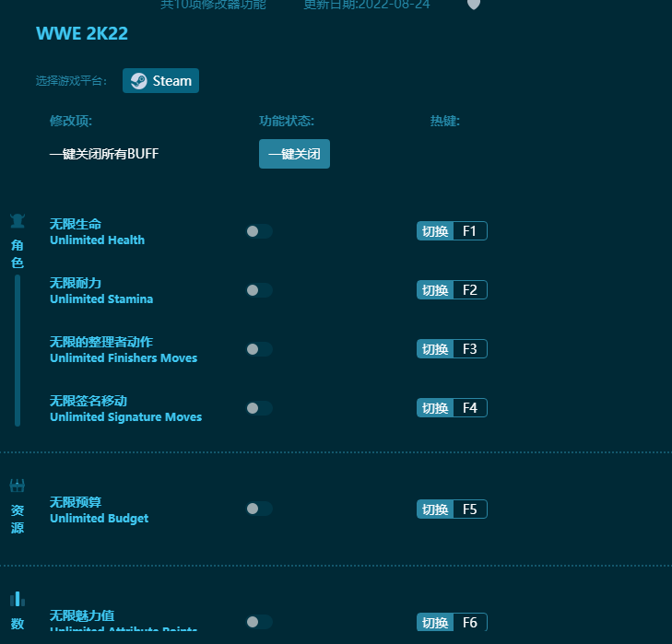This screenshot has height=644, width=672.
Task: Click the Unlimited Finishers Moves label
Action: [x=124, y=358]
